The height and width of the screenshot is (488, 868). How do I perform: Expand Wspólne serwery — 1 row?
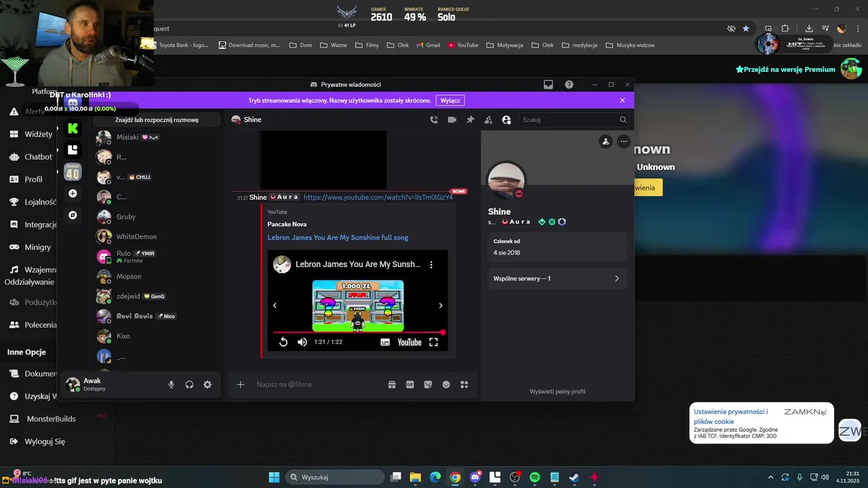tap(556, 279)
